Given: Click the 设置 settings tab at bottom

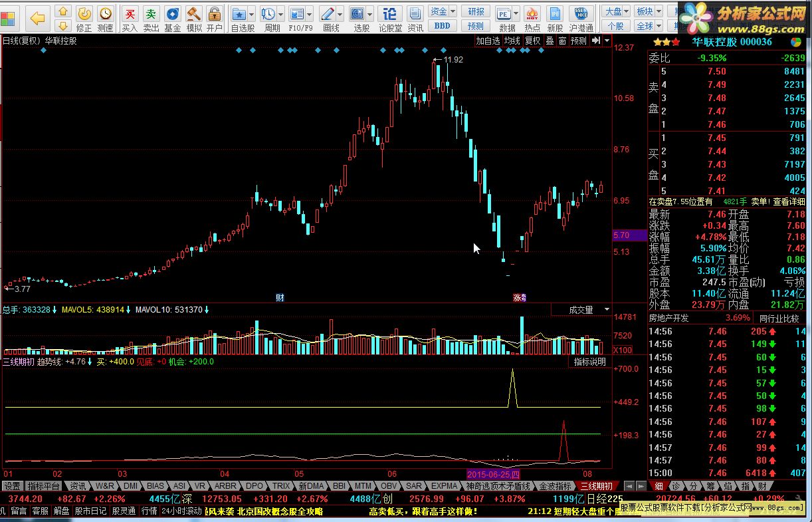Looking at the screenshot, I should [x=13, y=486].
